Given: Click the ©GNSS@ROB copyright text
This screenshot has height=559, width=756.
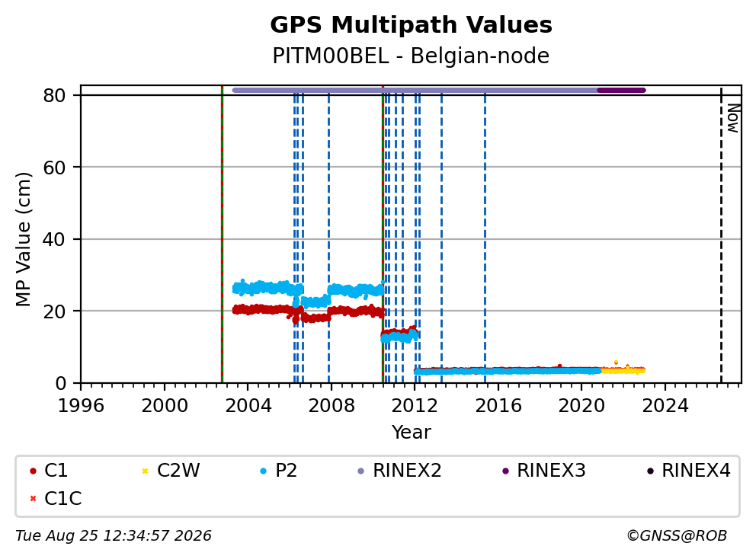Looking at the screenshot, I should [677, 536].
